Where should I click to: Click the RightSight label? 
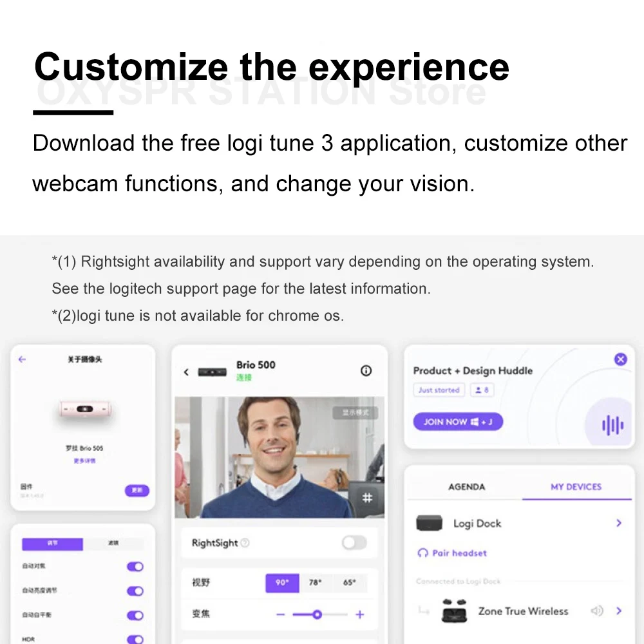click(215, 543)
